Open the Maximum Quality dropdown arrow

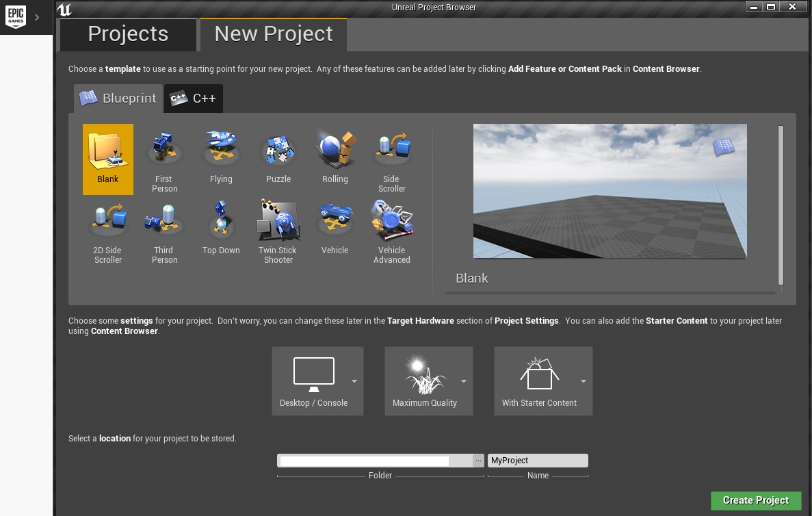464,380
